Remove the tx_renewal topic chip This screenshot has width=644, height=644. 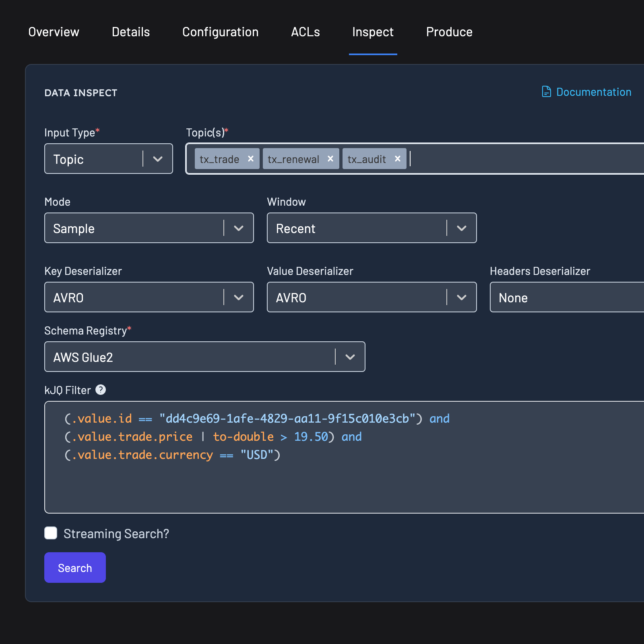pyautogui.click(x=330, y=159)
